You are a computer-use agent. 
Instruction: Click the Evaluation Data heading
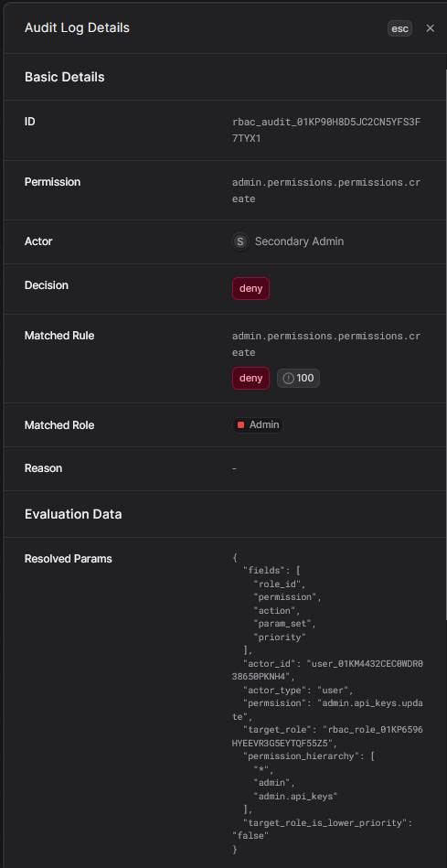pos(73,514)
